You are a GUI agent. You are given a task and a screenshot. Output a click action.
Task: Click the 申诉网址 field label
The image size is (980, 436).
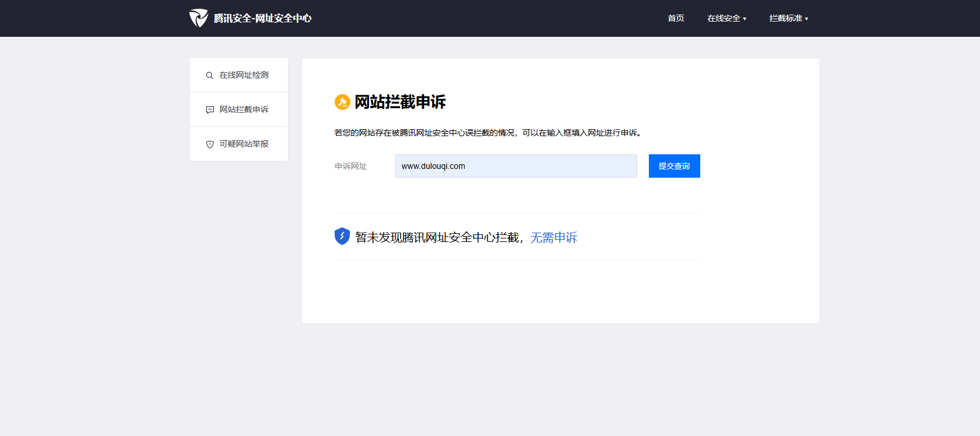pos(350,166)
